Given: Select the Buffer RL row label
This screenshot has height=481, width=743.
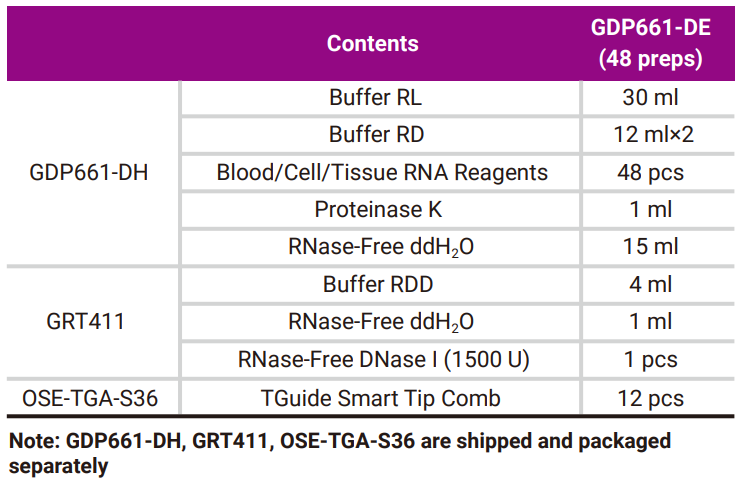Looking at the screenshot, I should pos(382,98).
